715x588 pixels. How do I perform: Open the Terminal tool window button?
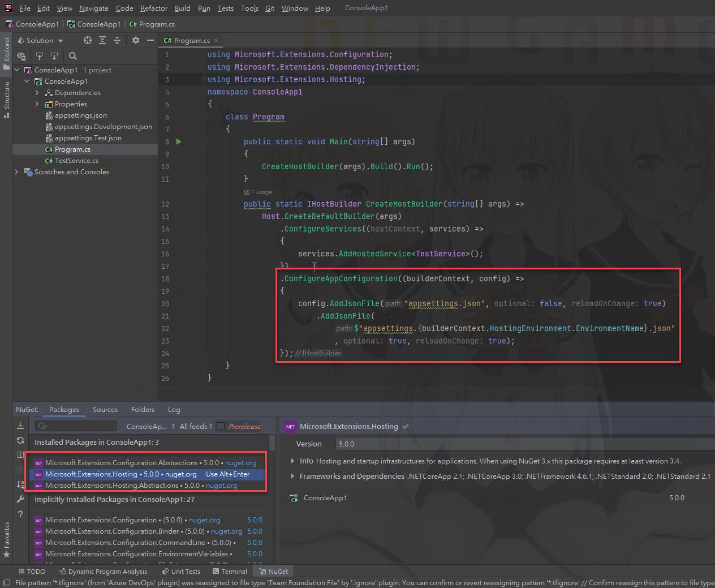[x=230, y=571]
